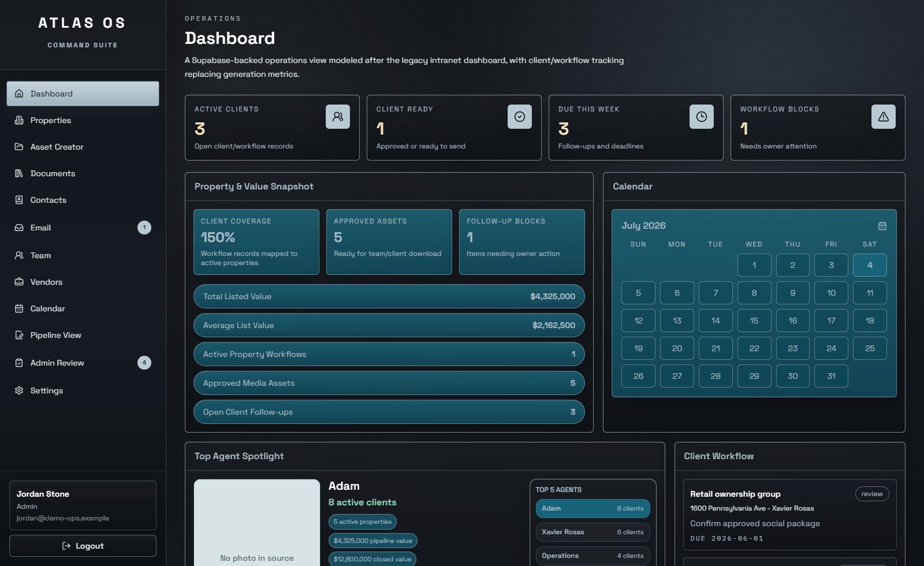Screen dimensions: 924x566
Task: Click the Approved Assets card
Action: pos(389,242)
